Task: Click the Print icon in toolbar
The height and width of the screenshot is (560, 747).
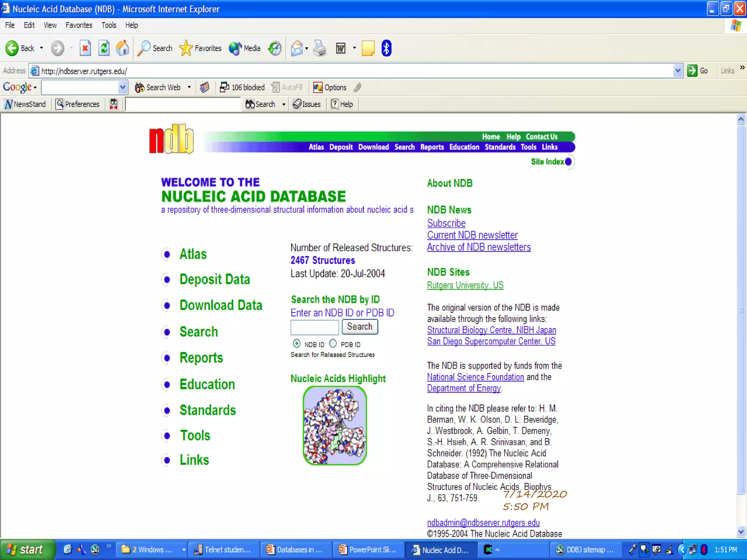Action: point(320,48)
